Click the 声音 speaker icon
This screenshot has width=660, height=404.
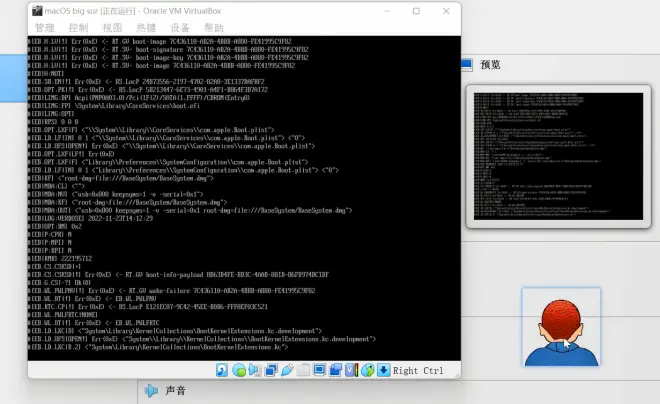pyautogui.click(x=151, y=391)
